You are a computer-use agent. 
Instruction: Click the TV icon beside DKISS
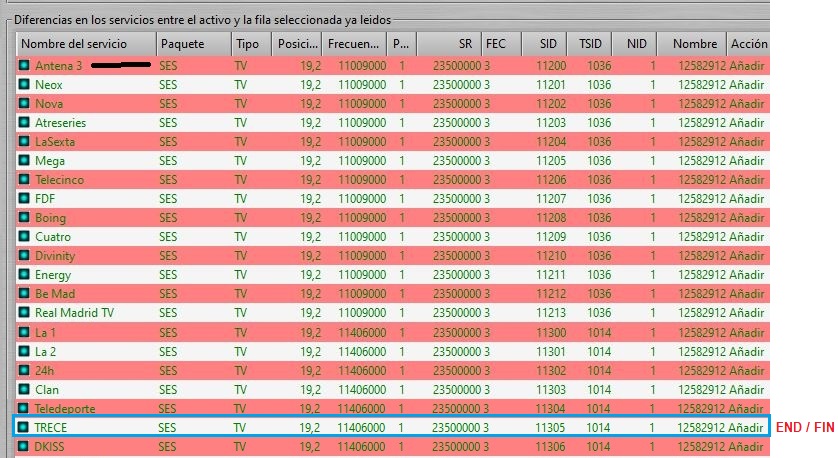point(23,446)
